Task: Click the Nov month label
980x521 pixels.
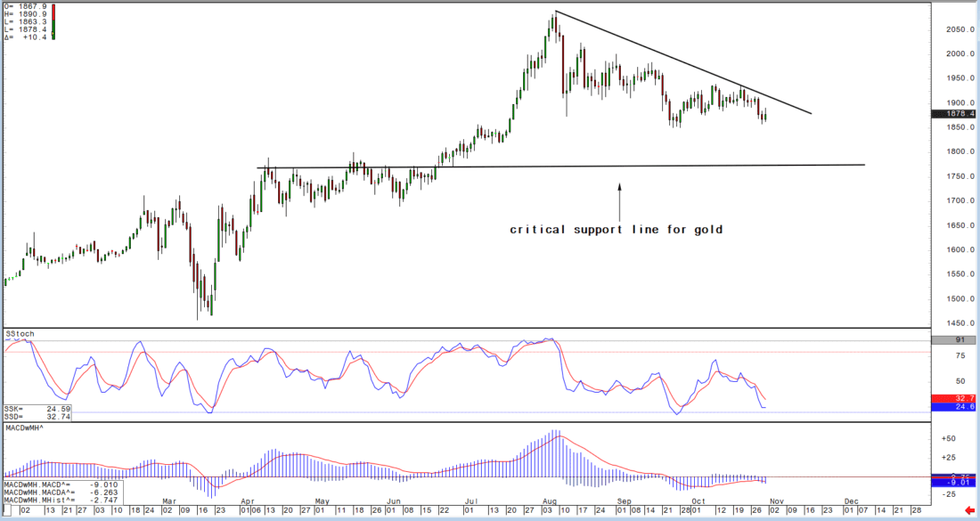Action: tap(776, 501)
